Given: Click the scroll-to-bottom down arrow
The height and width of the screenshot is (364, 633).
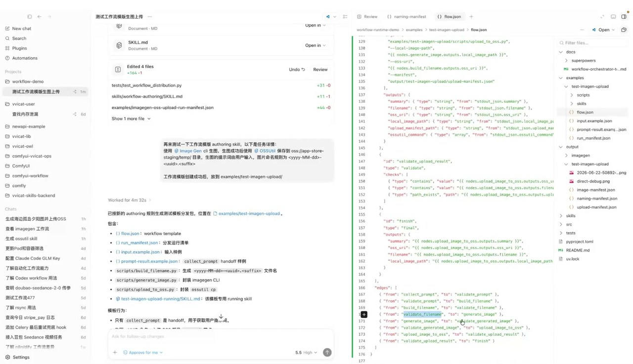Looking at the screenshot, I should pos(221,317).
